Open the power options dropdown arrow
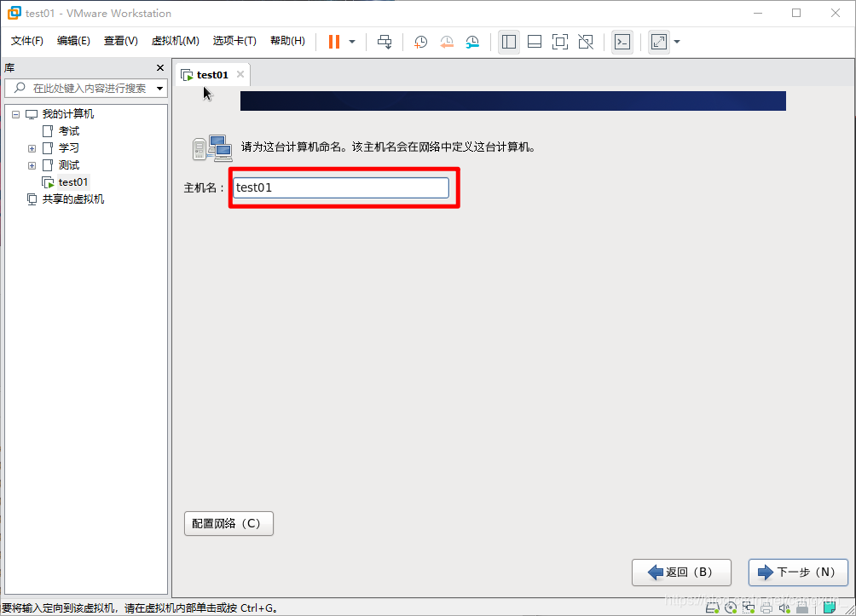Image resolution: width=856 pixels, height=616 pixels. point(352,42)
